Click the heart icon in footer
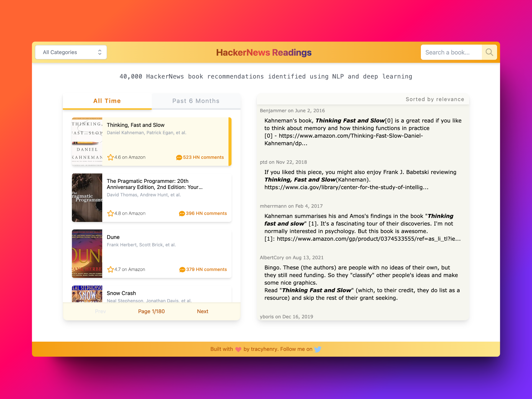This screenshot has width=532, height=399. click(x=238, y=349)
